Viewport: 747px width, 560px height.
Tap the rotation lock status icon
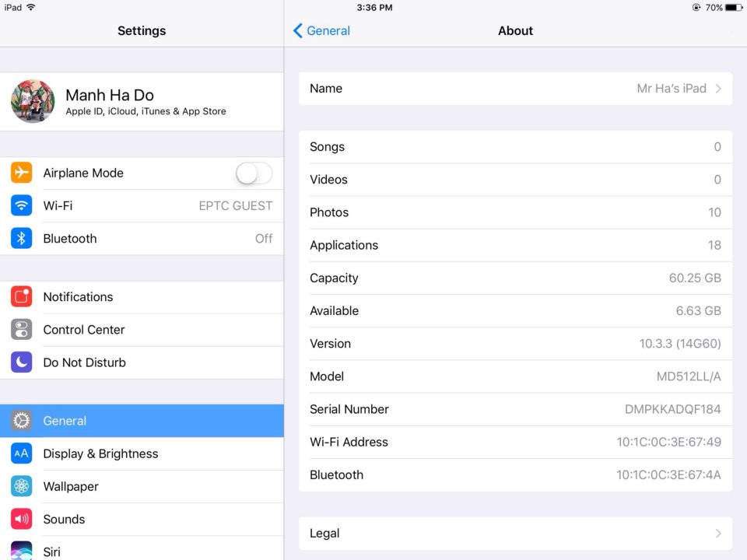click(x=696, y=8)
